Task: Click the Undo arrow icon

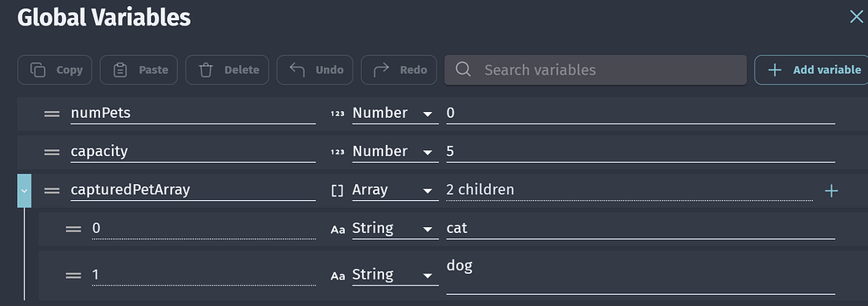Action: coord(298,70)
